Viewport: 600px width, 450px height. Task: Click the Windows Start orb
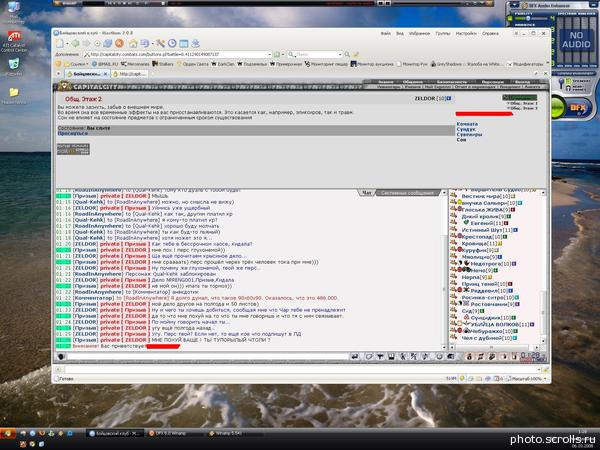8,433
